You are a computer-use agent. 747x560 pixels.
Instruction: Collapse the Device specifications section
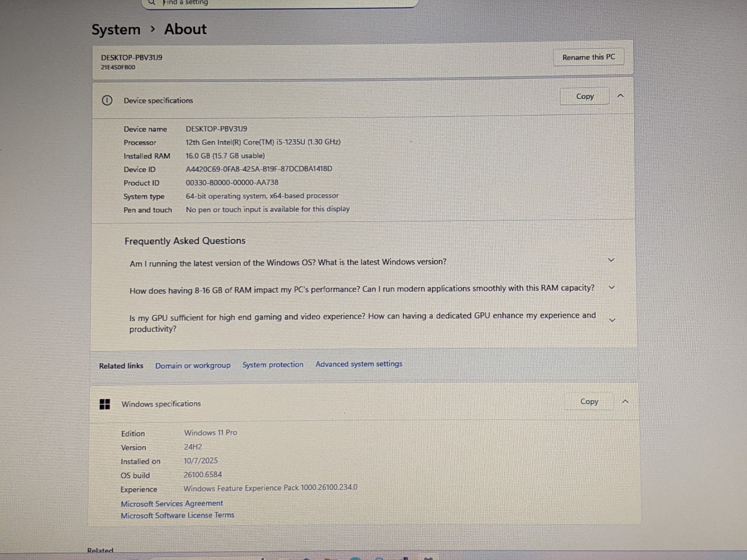(x=620, y=96)
